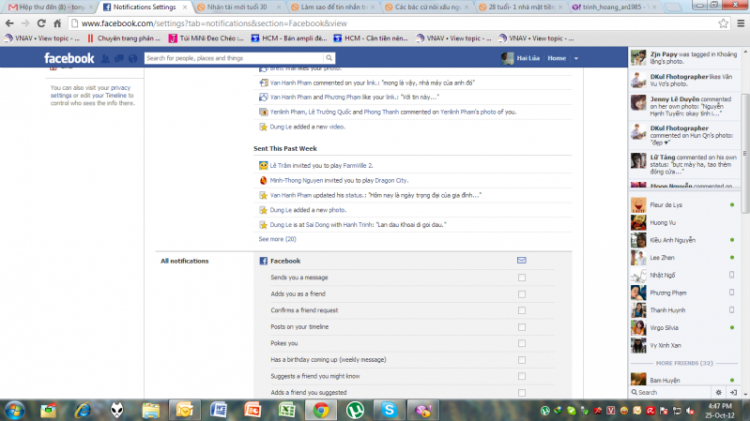Open Microsoft Word from taskbar
Screen dimensions: 750x421
pos(218,410)
